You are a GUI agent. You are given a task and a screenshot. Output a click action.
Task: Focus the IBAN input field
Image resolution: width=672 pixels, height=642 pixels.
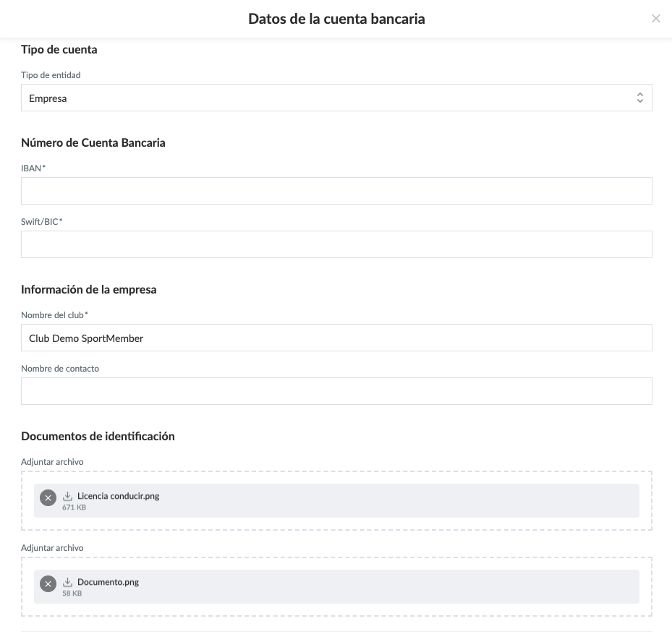coord(336,191)
